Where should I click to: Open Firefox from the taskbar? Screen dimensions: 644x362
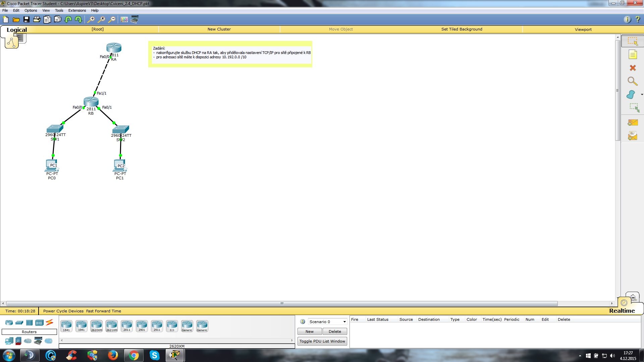[113, 355]
